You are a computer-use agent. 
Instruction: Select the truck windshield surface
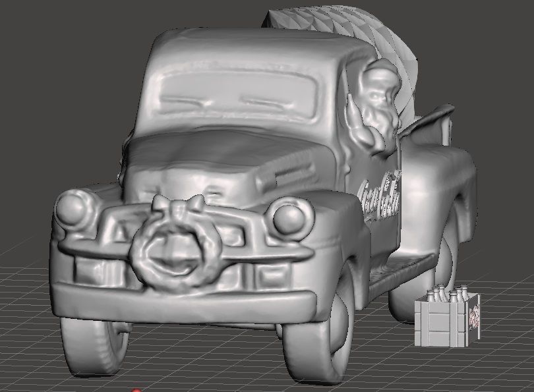click(237, 94)
